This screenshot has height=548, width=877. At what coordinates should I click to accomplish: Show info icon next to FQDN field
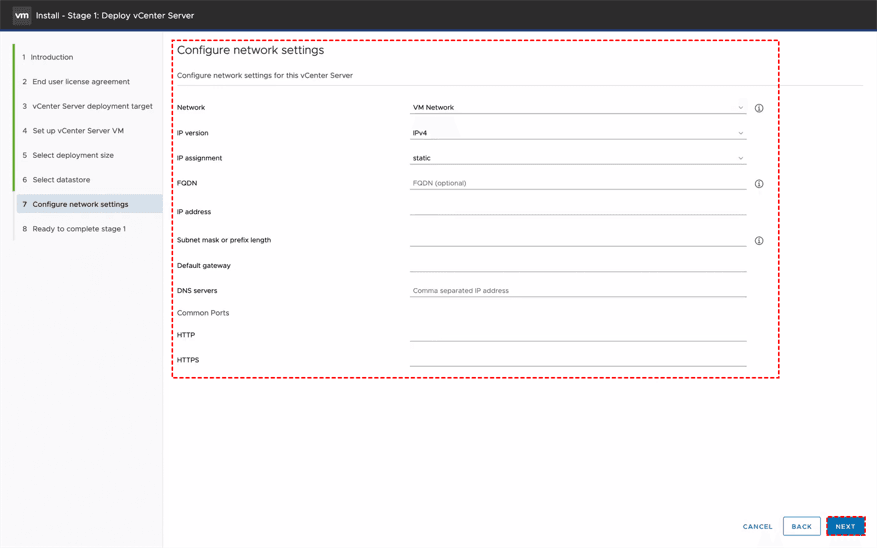click(759, 183)
